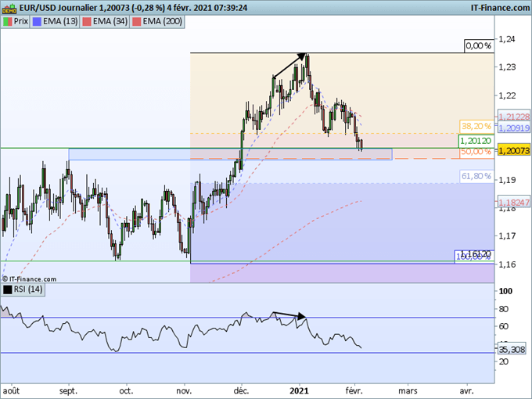
Task: Click the déc. label on the time axis
Action: pyautogui.click(x=241, y=391)
